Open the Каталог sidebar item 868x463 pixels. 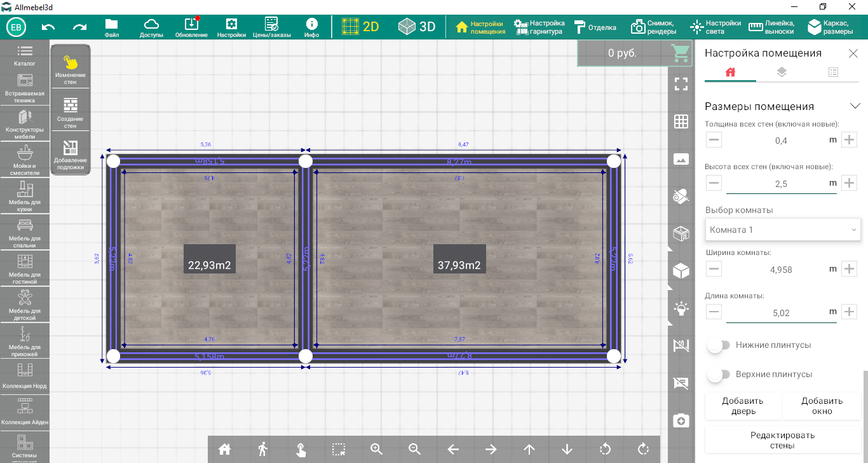coord(25,55)
